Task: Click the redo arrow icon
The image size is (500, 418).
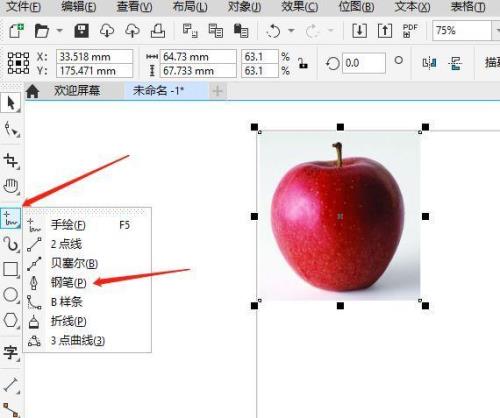Action: pyautogui.click(x=312, y=31)
